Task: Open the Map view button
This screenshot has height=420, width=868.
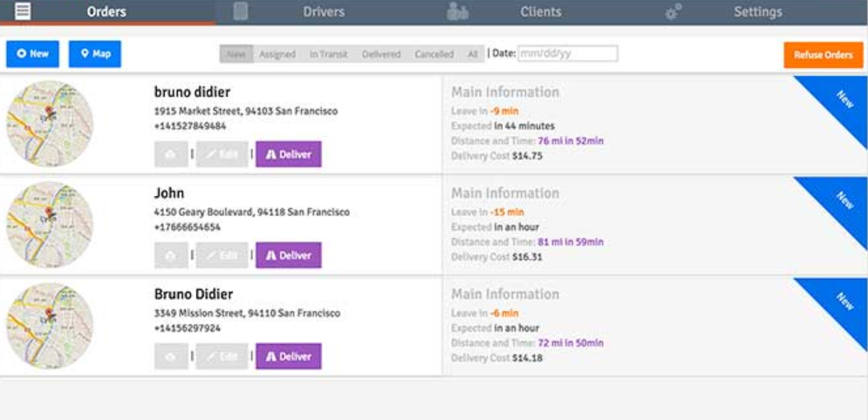Action: (x=95, y=54)
